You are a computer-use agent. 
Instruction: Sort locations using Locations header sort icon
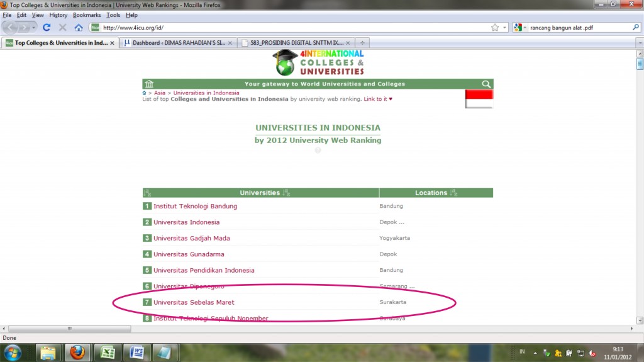pos(453,193)
